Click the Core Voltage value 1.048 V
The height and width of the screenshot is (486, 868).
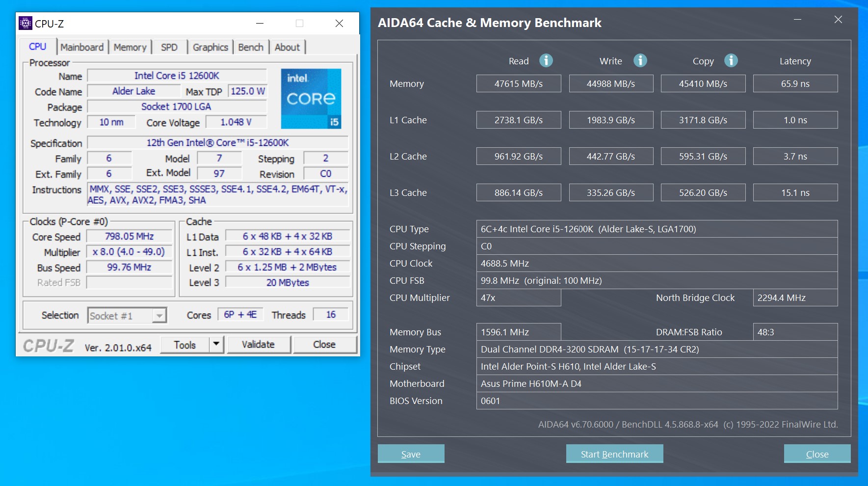tap(236, 122)
